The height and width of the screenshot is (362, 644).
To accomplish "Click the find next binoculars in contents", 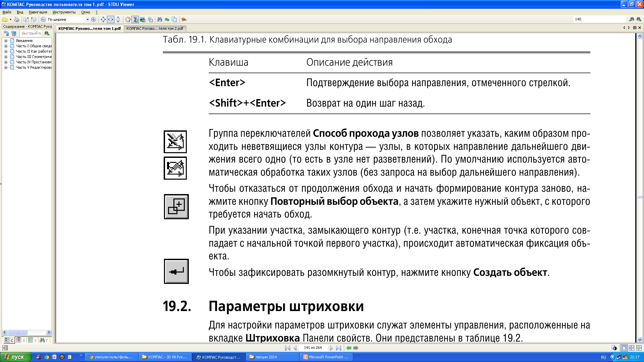I will (47, 33).
